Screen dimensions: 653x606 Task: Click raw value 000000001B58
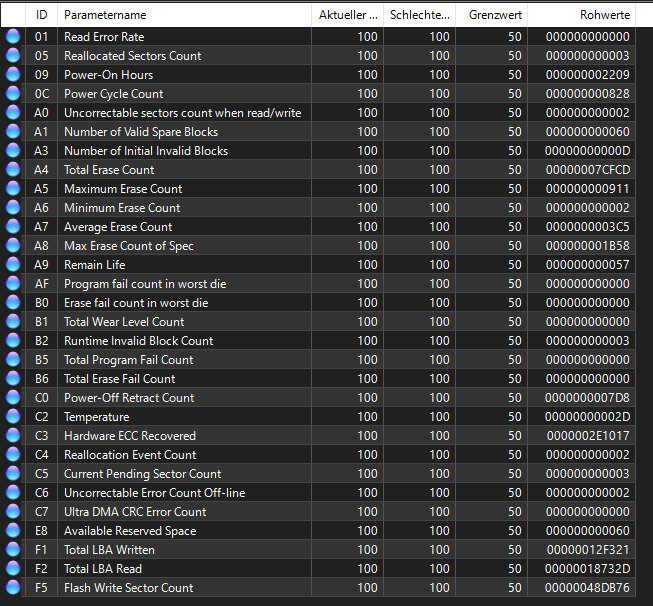pos(588,245)
